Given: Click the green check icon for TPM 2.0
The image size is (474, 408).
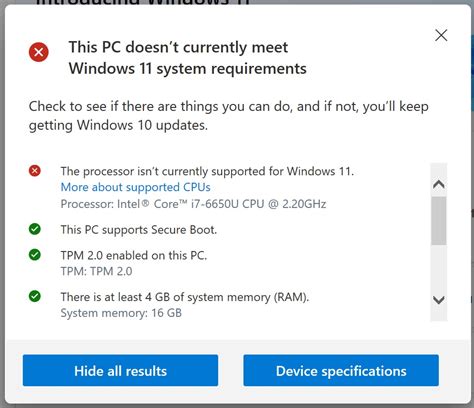Looking at the screenshot, I should click(x=35, y=255).
